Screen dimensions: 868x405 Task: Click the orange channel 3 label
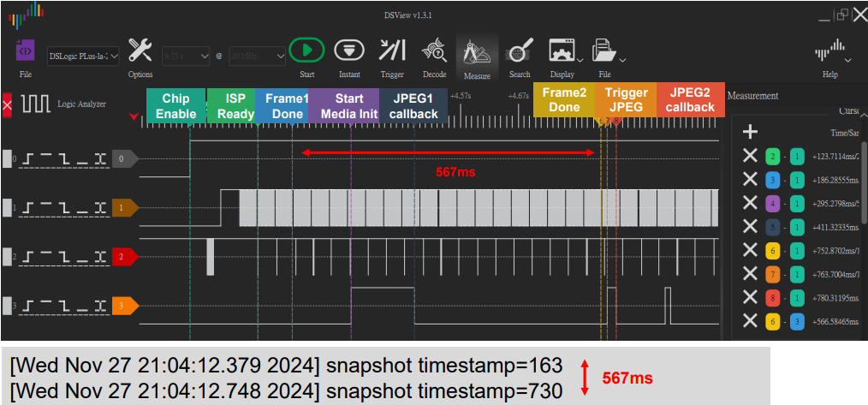coord(123,305)
